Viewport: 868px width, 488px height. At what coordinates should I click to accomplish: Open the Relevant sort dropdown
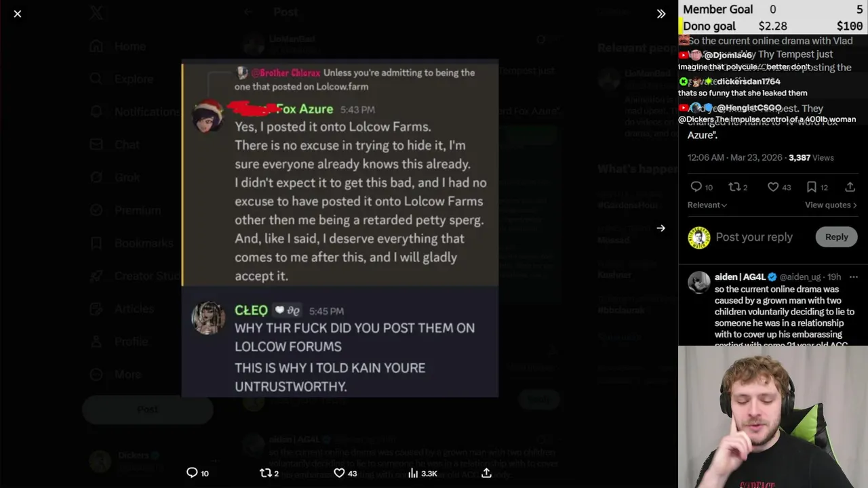coord(707,205)
